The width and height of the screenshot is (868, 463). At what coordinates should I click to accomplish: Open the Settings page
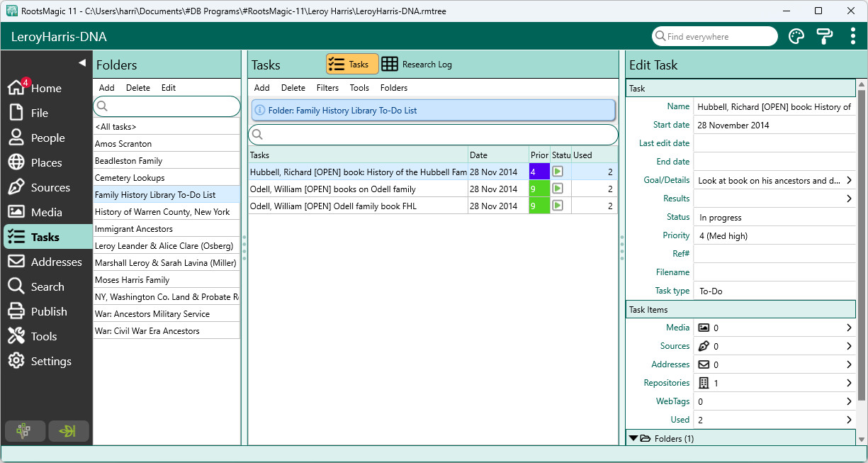pos(47,361)
